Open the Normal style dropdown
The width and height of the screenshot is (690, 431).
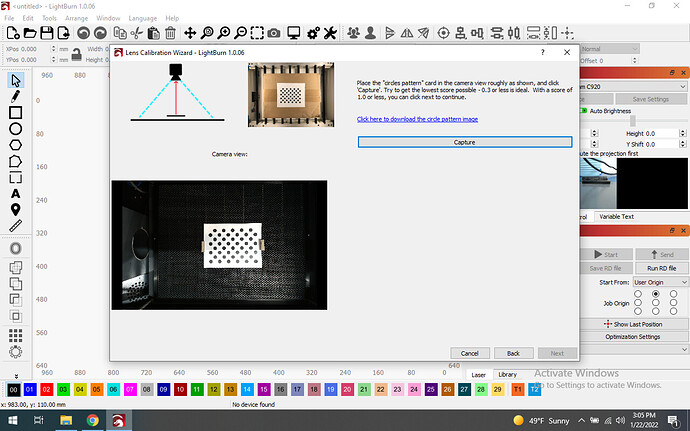(609, 49)
